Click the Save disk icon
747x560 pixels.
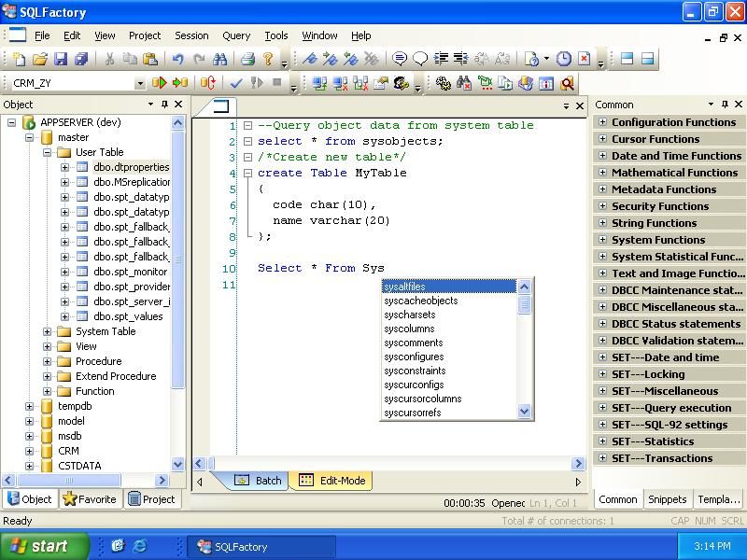coord(60,59)
